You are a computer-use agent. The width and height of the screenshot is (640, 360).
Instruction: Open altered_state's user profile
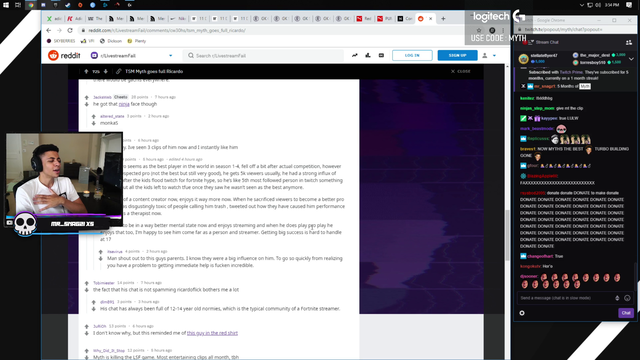(x=112, y=116)
